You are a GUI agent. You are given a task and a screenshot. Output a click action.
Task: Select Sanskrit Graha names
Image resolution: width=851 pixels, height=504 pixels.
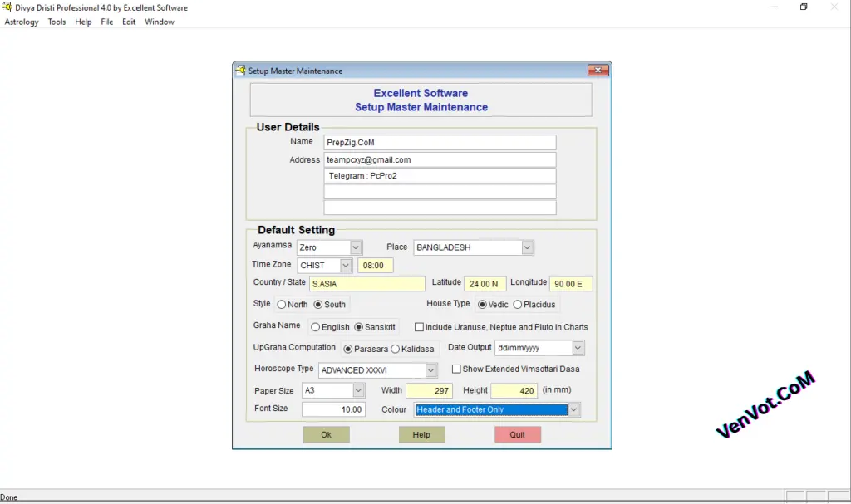(x=375, y=327)
